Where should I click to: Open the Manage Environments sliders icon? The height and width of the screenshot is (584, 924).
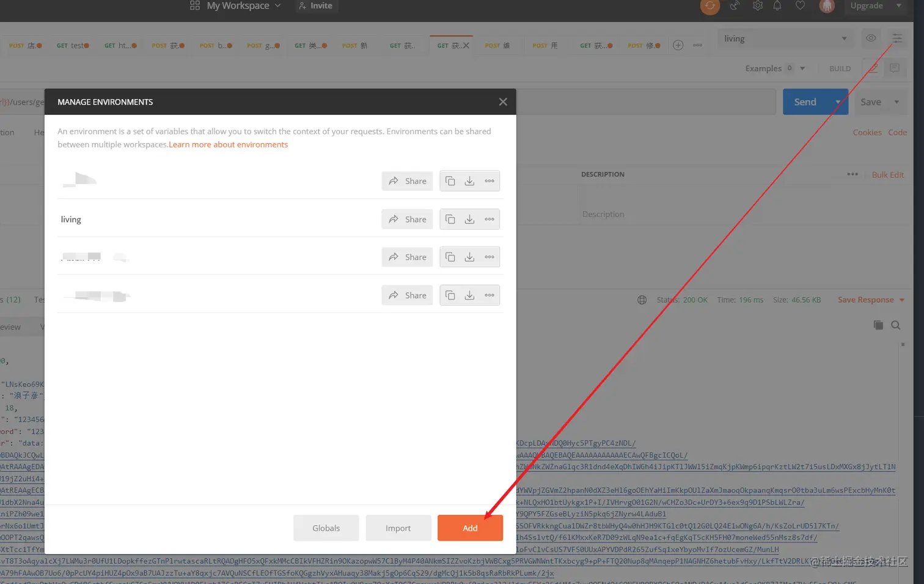pyautogui.click(x=897, y=39)
